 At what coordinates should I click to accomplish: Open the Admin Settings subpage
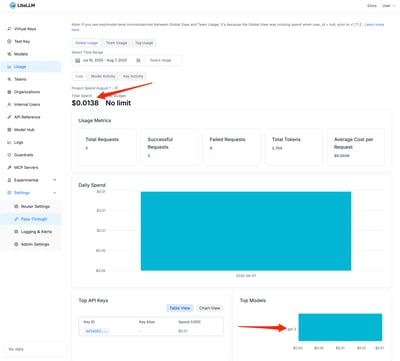coord(31,244)
